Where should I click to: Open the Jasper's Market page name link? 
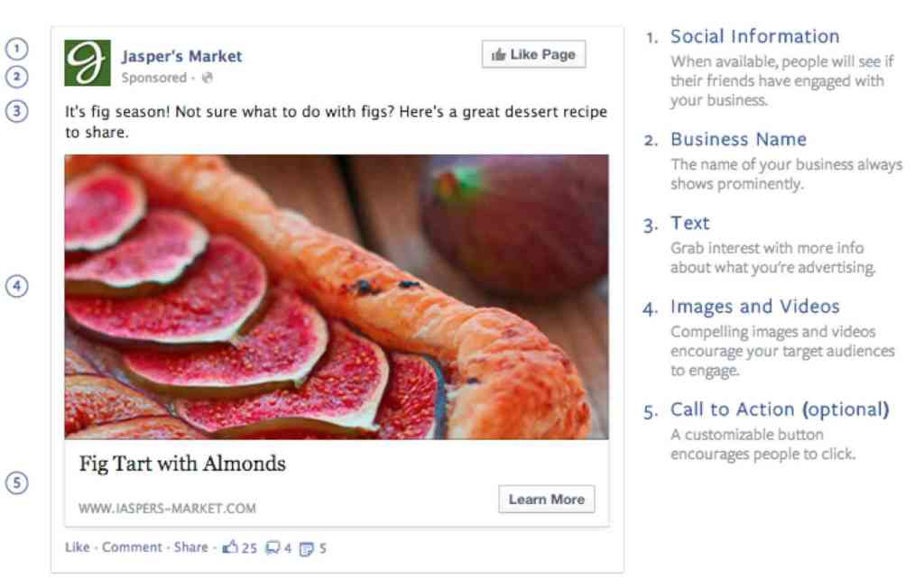[x=182, y=56]
